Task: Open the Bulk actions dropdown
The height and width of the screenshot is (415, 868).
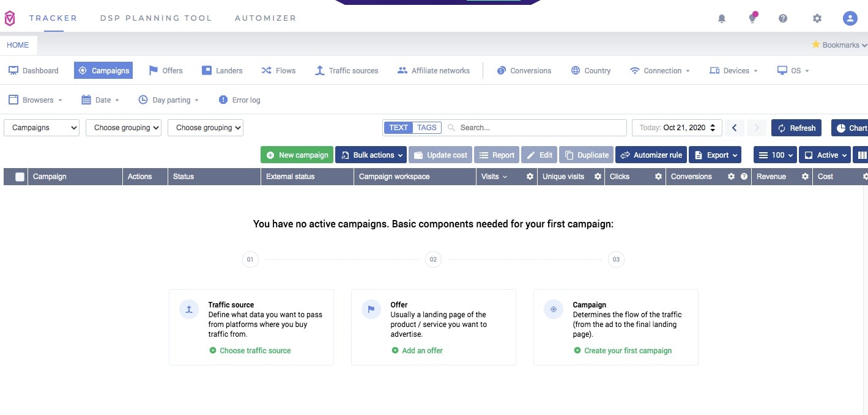Action: click(371, 155)
